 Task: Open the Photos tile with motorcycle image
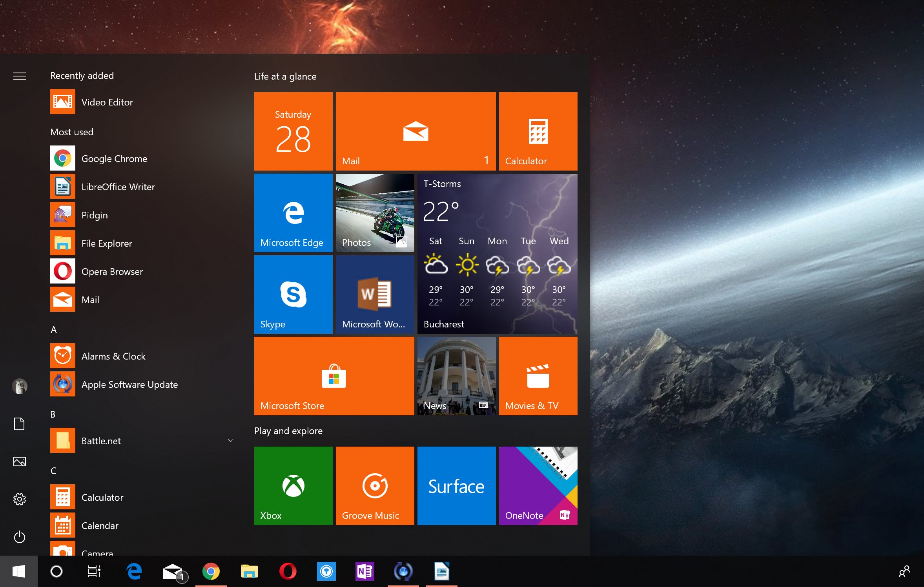click(375, 213)
